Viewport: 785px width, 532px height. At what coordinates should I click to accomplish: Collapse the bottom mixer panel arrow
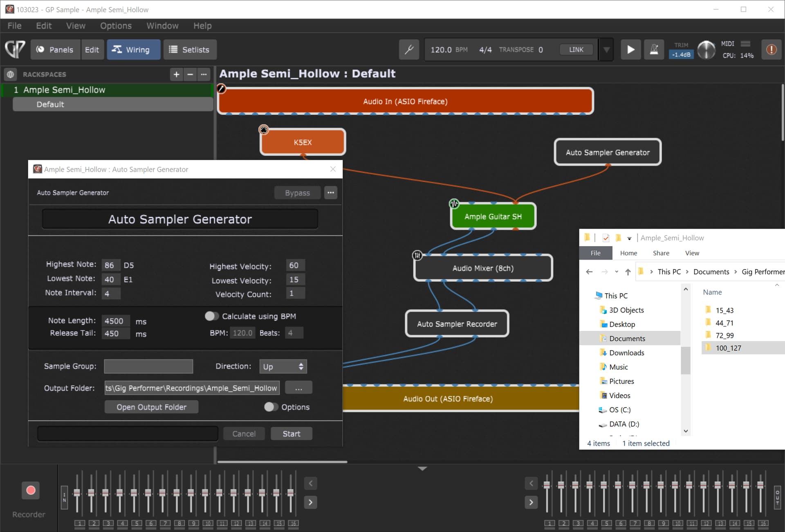pyautogui.click(x=422, y=469)
